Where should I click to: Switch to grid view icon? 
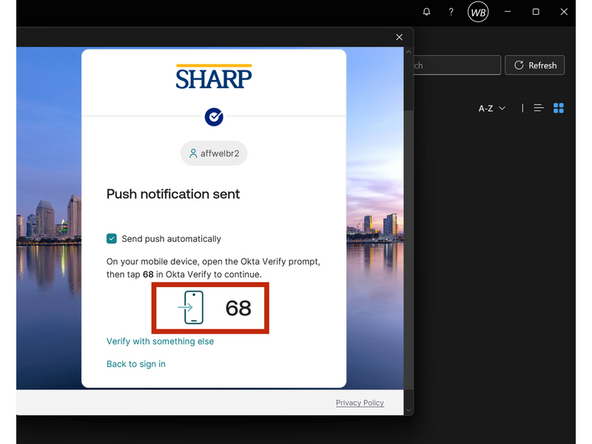point(558,108)
